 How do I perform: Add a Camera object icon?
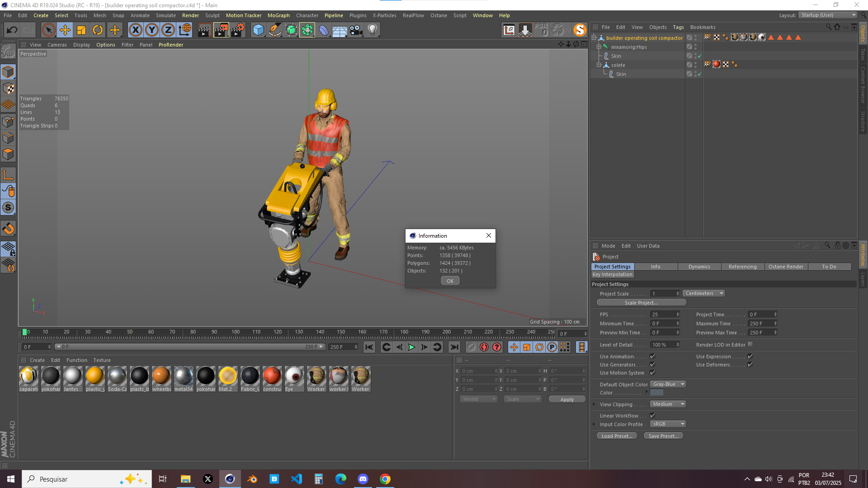(x=356, y=30)
